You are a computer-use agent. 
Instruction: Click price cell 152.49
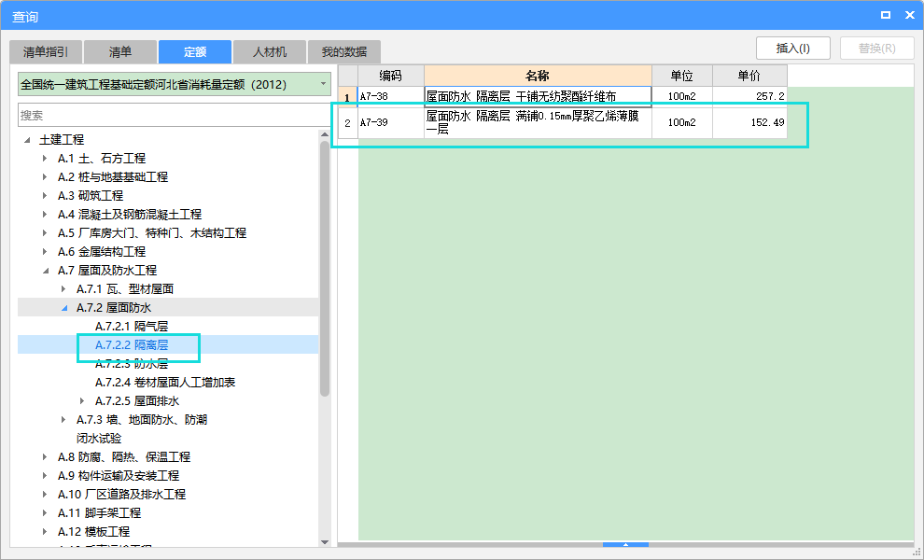749,122
